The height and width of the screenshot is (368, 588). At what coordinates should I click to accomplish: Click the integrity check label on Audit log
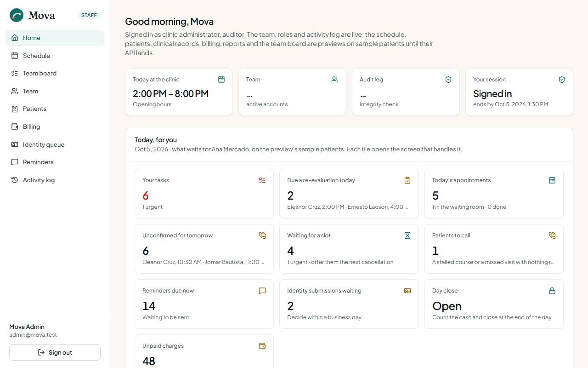(379, 104)
